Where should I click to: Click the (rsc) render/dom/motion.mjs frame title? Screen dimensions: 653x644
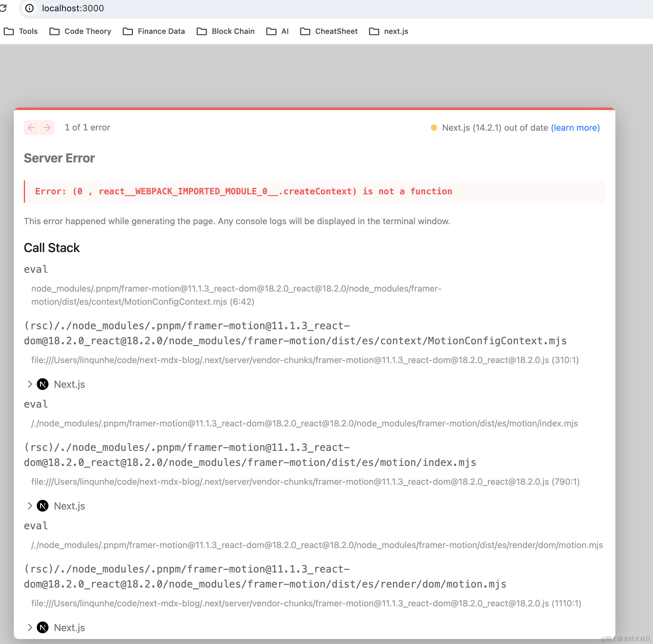[x=265, y=577]
